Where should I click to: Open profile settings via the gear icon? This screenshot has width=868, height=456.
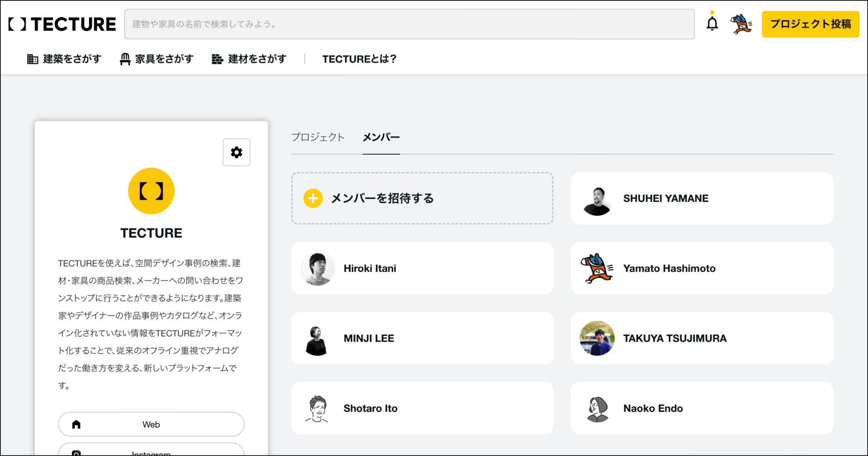236,152
